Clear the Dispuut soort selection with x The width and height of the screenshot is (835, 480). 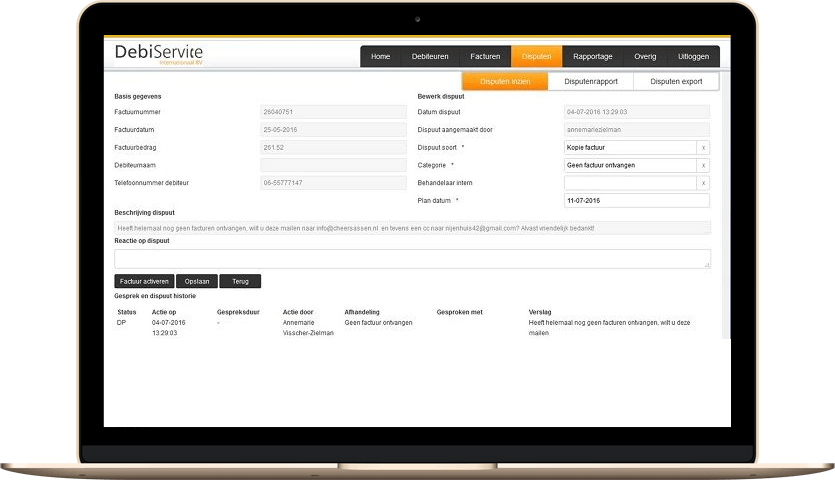coord(703,147)
